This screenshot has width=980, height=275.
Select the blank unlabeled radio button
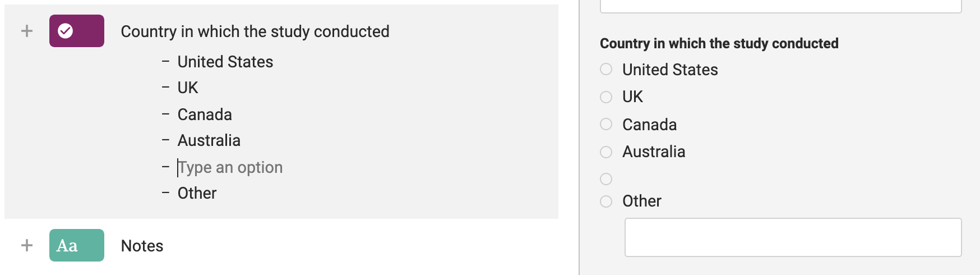pyautogui.click(x=606, y=179)
